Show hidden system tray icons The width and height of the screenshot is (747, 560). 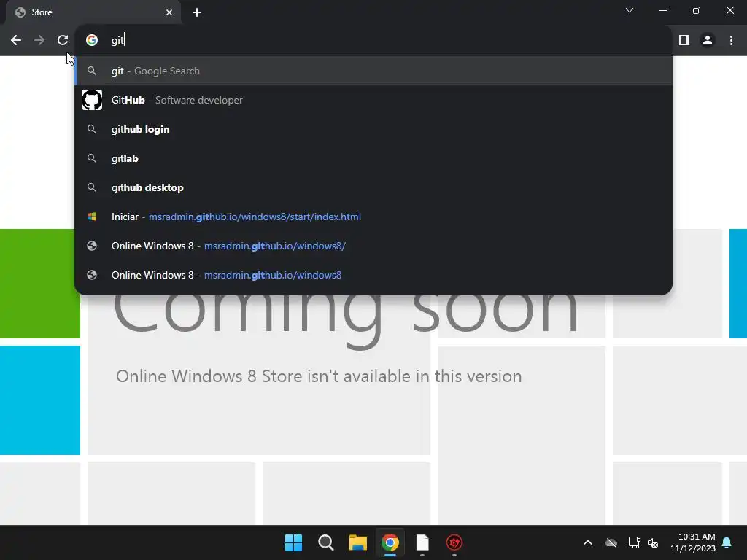click(x=588, y=542)
